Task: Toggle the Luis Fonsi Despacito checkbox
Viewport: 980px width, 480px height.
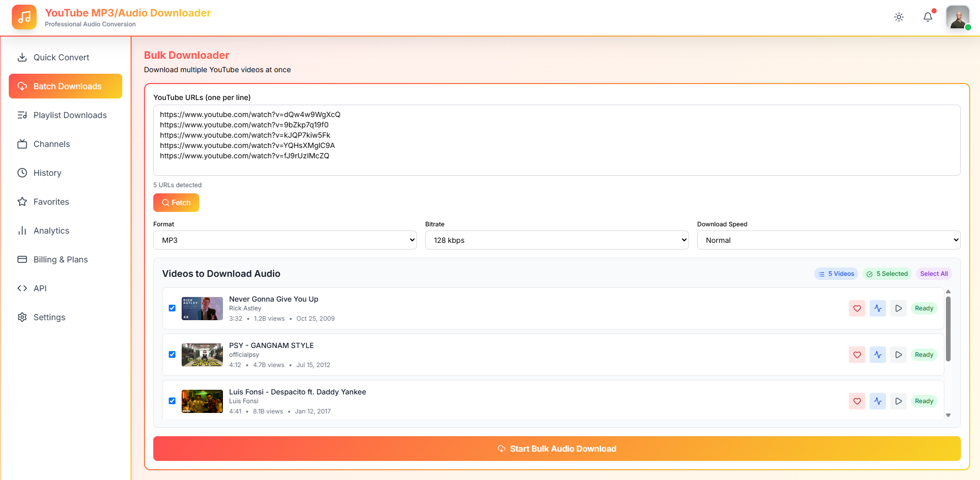Action: 172,401
